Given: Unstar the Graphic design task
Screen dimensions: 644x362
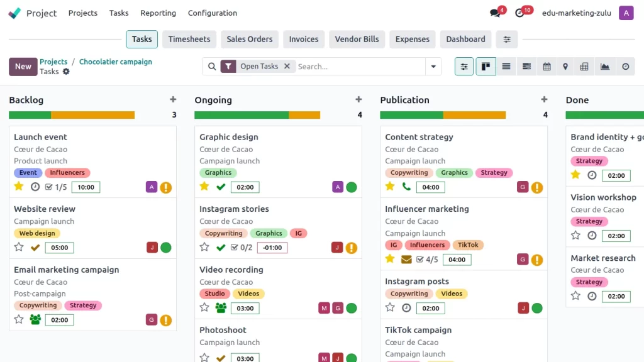Looking at the screenshot, I should 204,187.
